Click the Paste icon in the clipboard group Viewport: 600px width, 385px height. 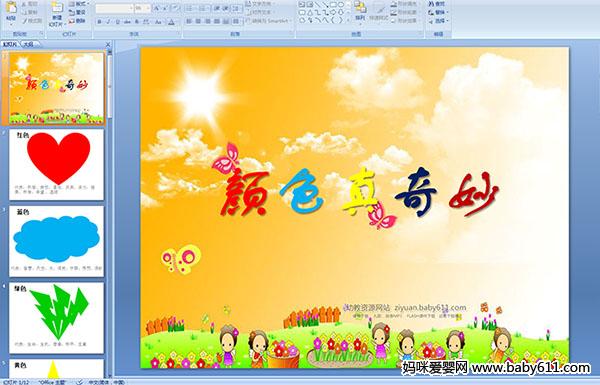tap(11, 11)
